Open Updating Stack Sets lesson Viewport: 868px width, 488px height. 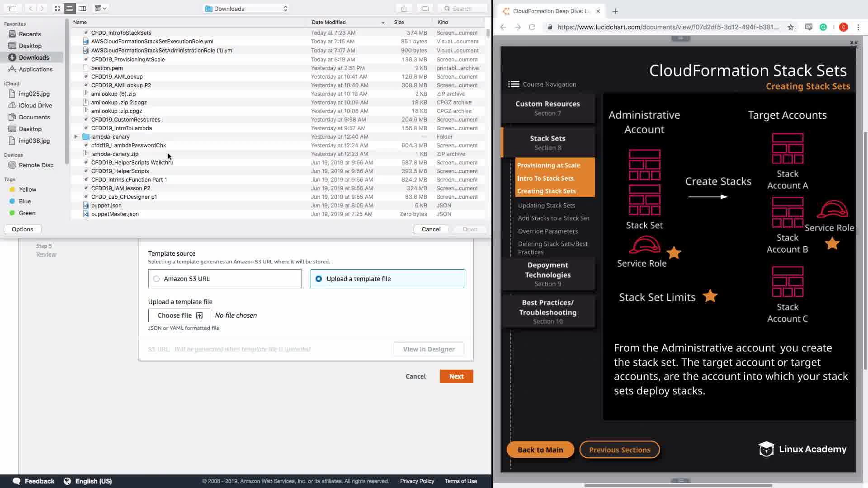click(546, 205)
